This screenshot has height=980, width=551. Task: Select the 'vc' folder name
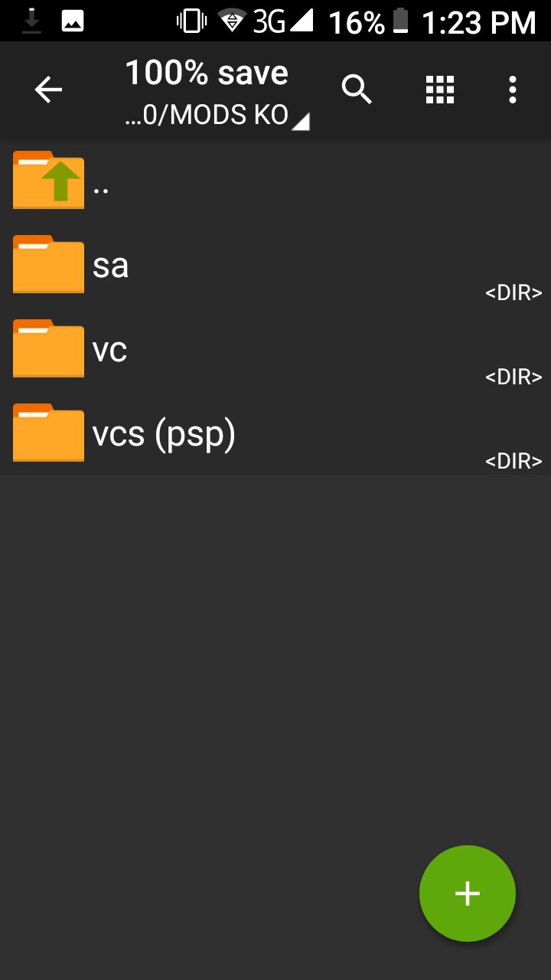tap(109, 350)
